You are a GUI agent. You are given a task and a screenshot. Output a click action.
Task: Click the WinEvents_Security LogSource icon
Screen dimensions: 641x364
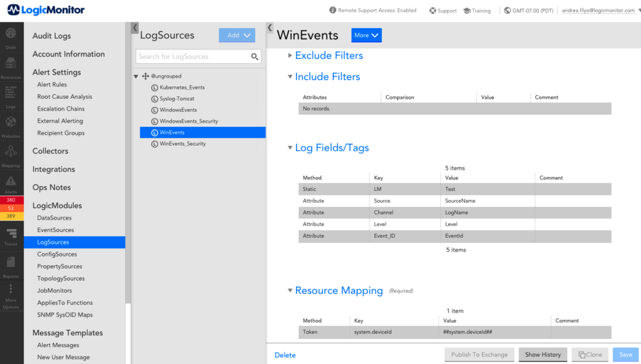point(155,144)
